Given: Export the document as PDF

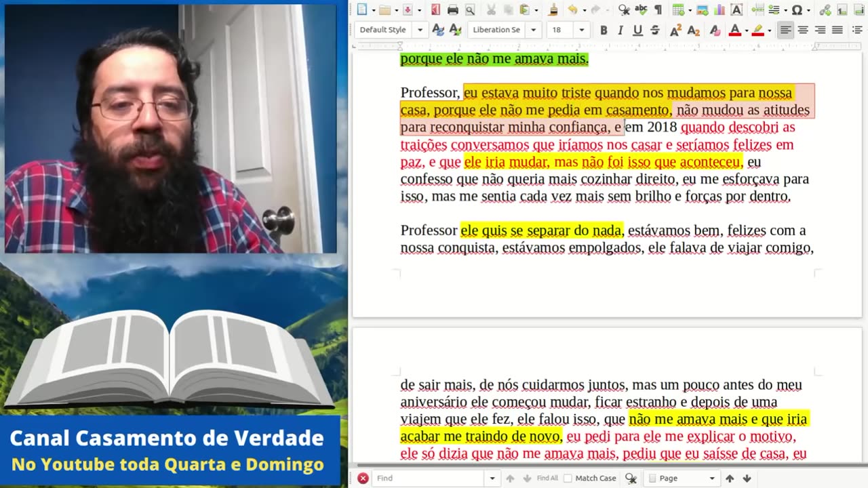Looking at the screenshot, I should (435, 9).
